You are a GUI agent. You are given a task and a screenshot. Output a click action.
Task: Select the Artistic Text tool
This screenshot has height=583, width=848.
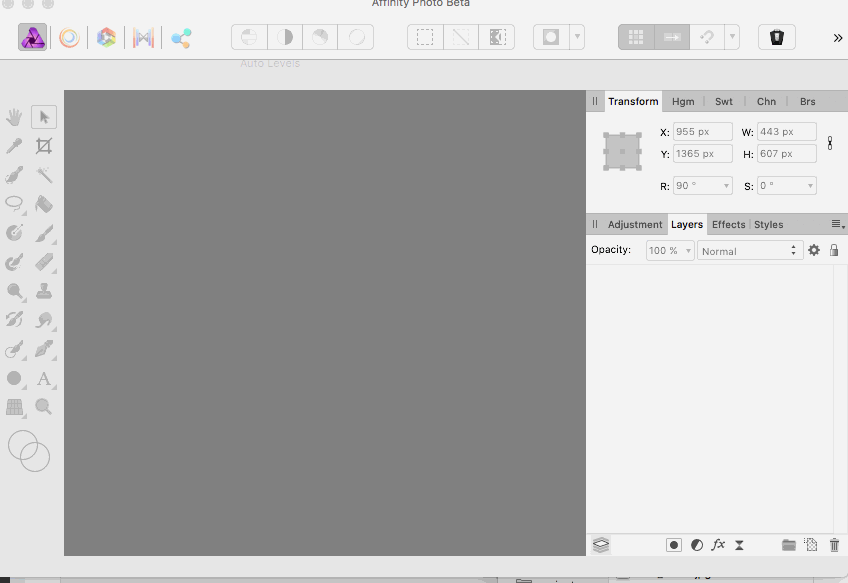click(44, 379)
